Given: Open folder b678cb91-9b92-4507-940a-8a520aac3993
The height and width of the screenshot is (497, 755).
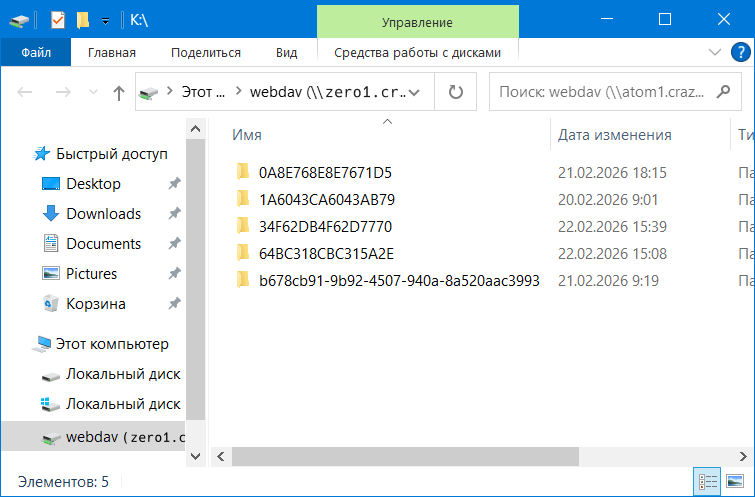Looking at the screenshot, I should tap(398, 280).
